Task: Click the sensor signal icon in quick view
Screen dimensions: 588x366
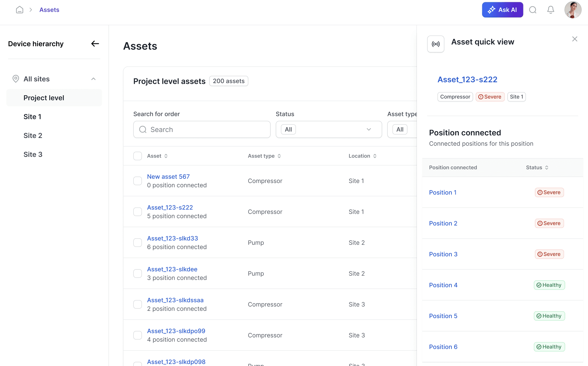Action: pos(436,44)
